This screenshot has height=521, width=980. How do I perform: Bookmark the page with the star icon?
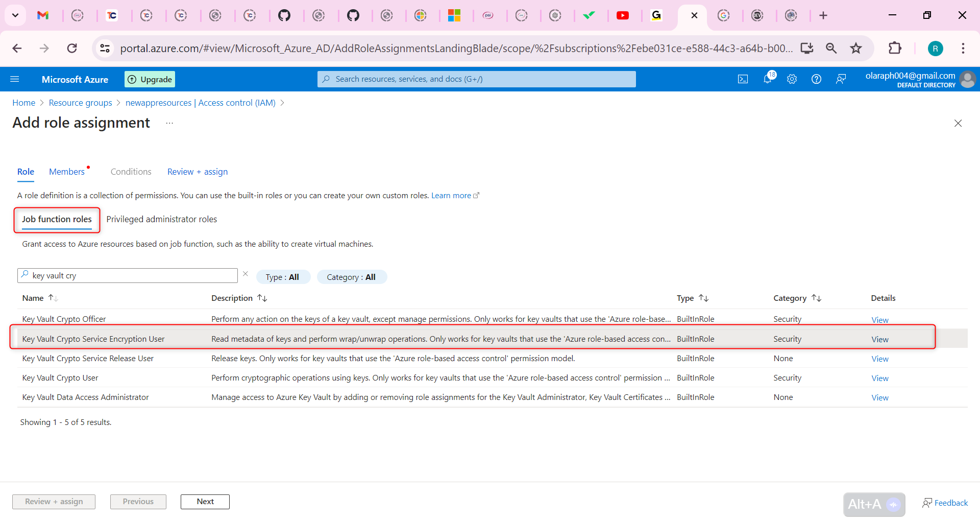point(856,48)
